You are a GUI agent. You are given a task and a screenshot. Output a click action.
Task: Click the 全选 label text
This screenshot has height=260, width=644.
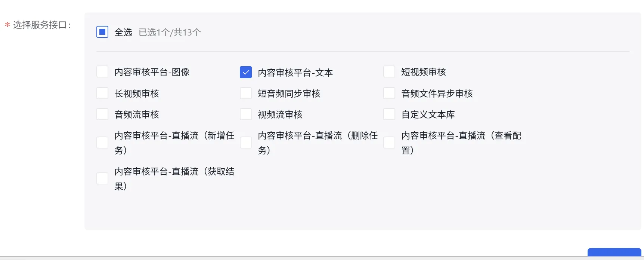click(123, 32)
